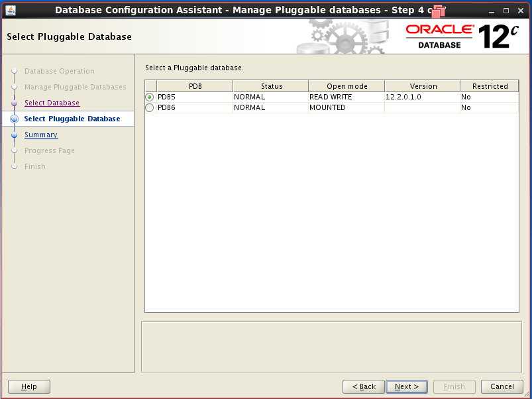Click the Java application icon in title bar

(10, 10)
